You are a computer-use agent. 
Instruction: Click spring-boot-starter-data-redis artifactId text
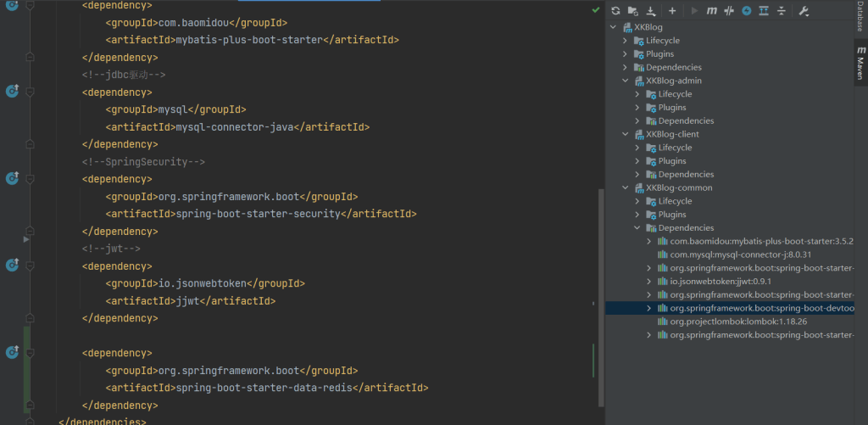pos(263,388)
